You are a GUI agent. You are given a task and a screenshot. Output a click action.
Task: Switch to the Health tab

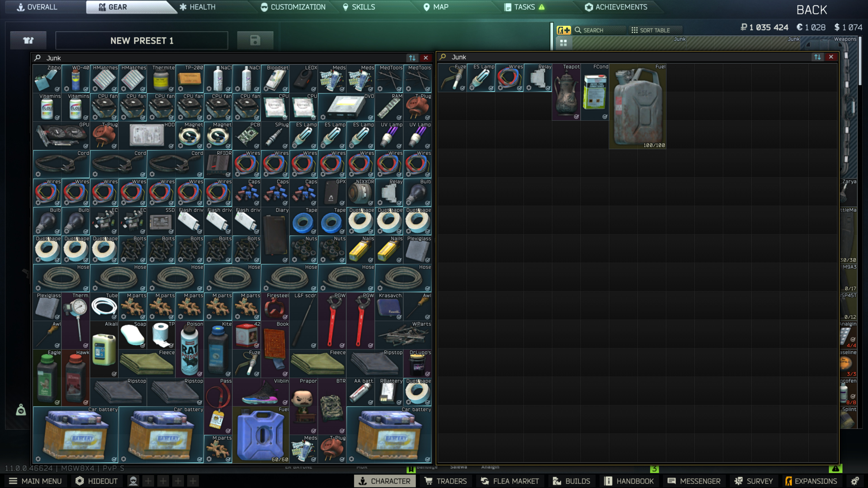(197, 7)
